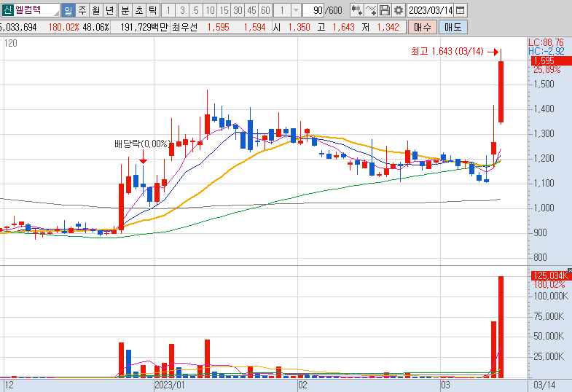This screenshot has width=572, height=392.
Task: Switch to the yearly (년) chart
Action: point(109,10)
